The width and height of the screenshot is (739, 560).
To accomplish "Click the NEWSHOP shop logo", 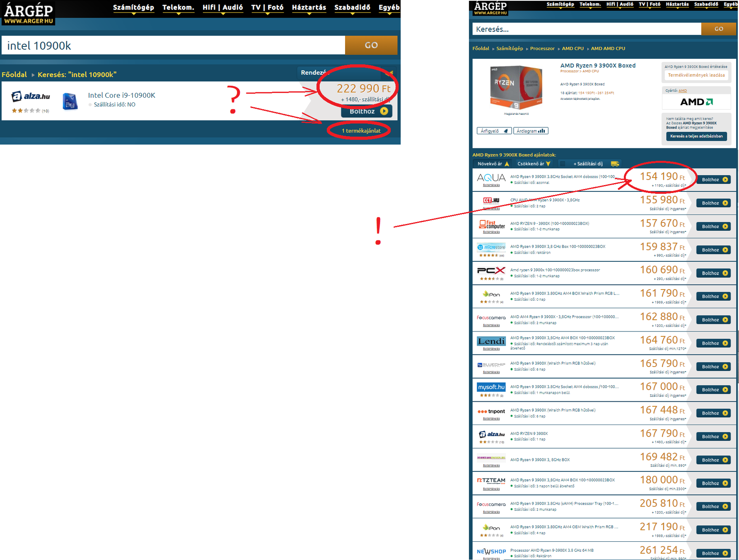I will click(x=491, y=551).
